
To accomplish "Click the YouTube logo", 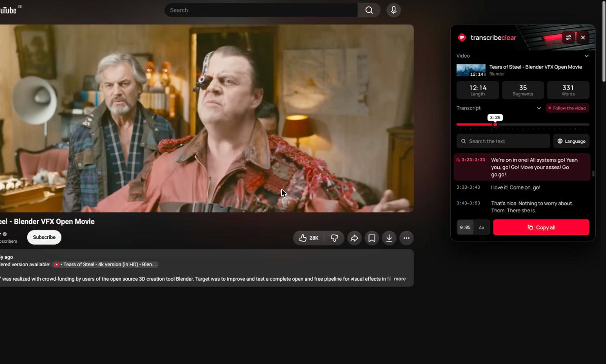I will click(x=8, y=10).
